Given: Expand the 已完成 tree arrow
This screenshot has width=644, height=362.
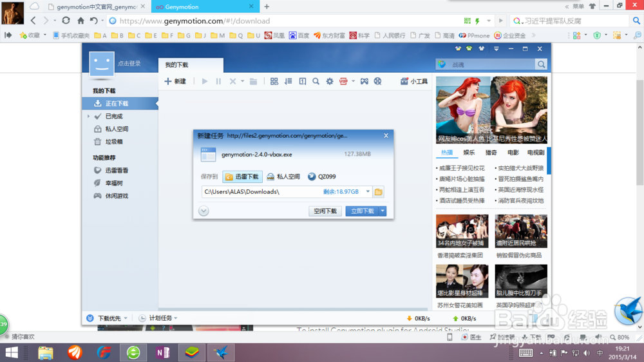Looking at the screenshot, I should coord(88,117).
